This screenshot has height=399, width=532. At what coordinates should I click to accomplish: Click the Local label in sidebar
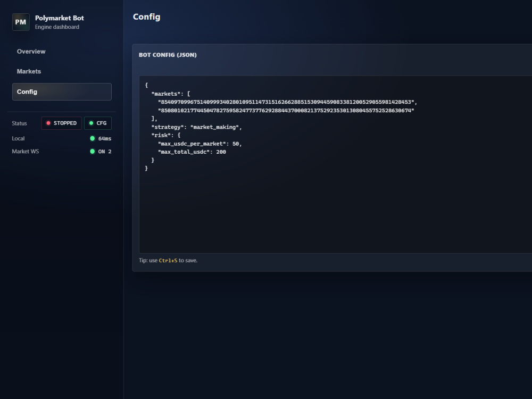click(18, 138)
